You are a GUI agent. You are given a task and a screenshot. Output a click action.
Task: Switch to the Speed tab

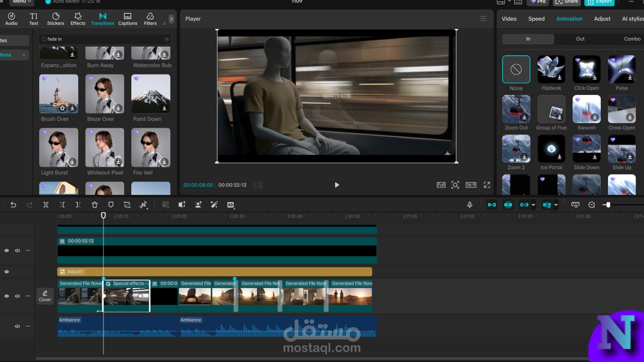coord(536,19)
